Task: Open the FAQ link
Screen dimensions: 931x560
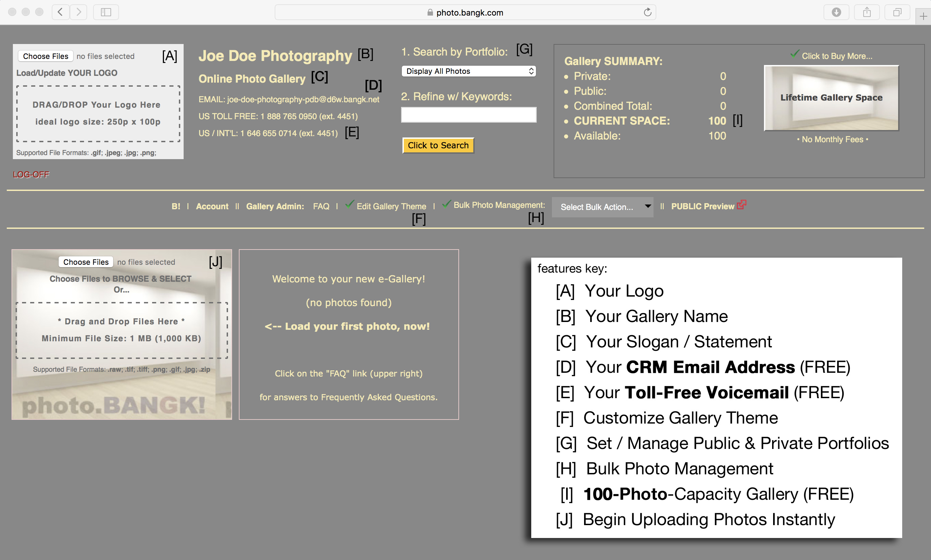Action: pyautogui.click(x=321, y=207)
